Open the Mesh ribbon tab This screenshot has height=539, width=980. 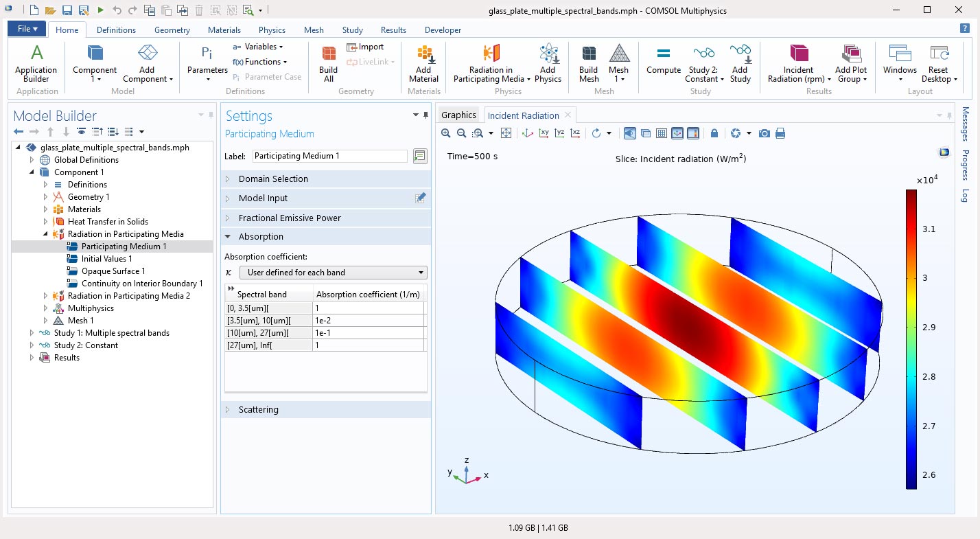pos(313,30)
